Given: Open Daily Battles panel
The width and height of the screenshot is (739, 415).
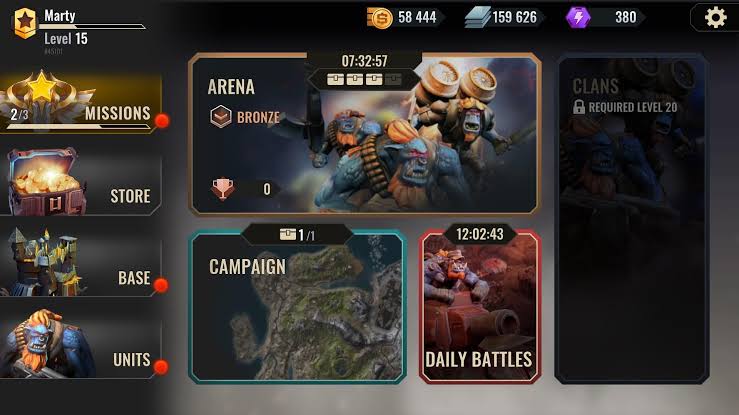Looking at the screenshot, I should [x=480, y=306].
